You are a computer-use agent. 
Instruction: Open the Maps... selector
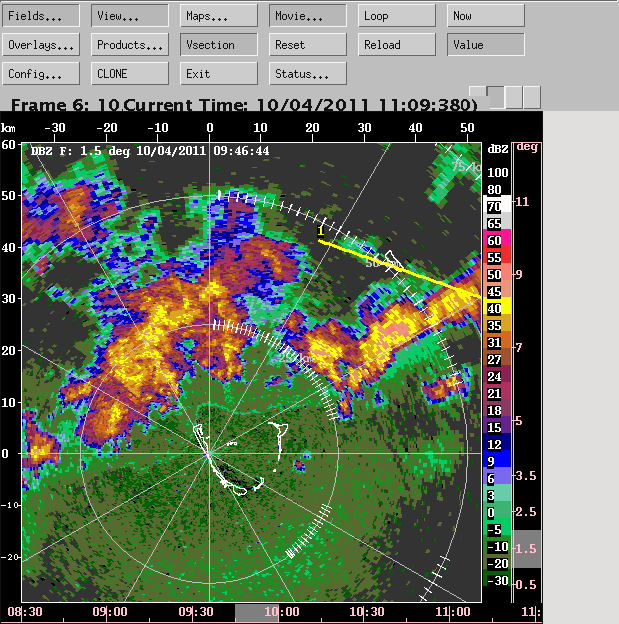pyautogui.click(x=219, y=16)
